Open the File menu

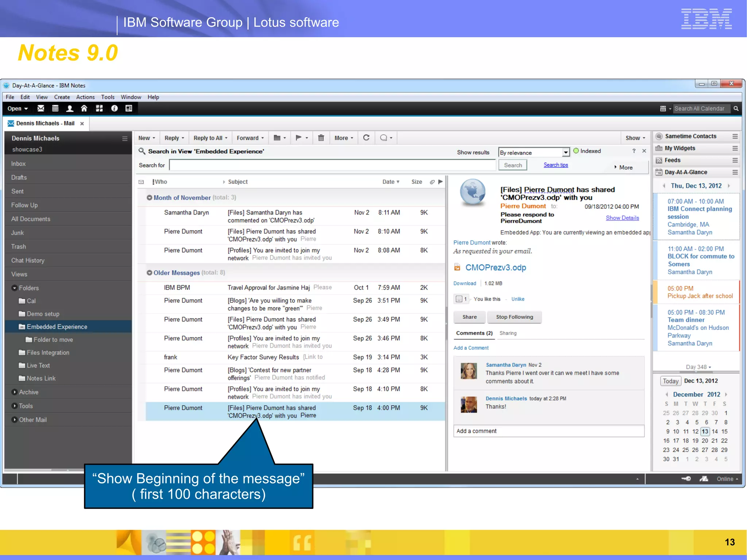(10, 97)
